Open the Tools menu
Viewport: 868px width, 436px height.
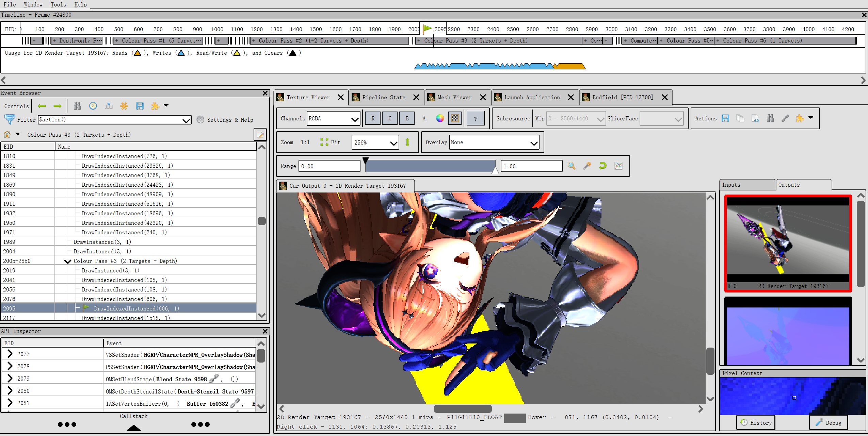coord(58,4)
